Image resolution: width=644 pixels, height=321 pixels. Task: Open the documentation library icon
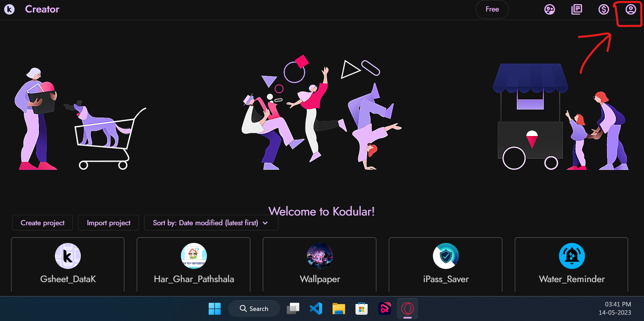[x=577, y=9]
